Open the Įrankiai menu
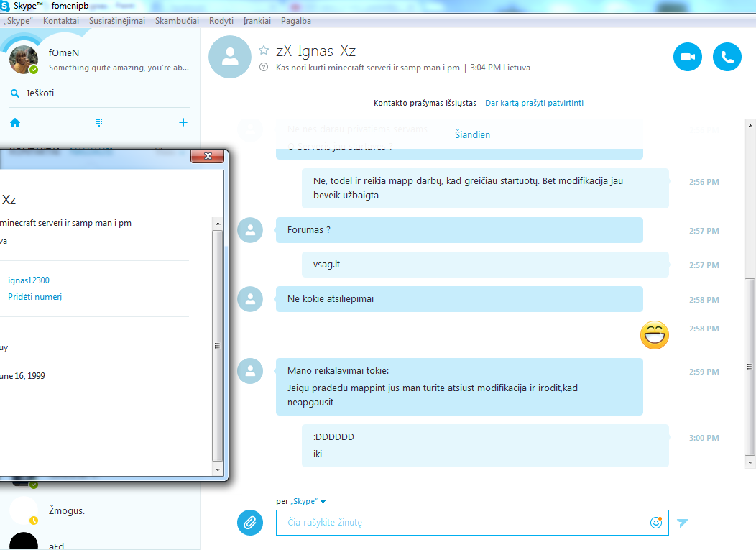Screen dimensions: 756x550 pos(257,21)
